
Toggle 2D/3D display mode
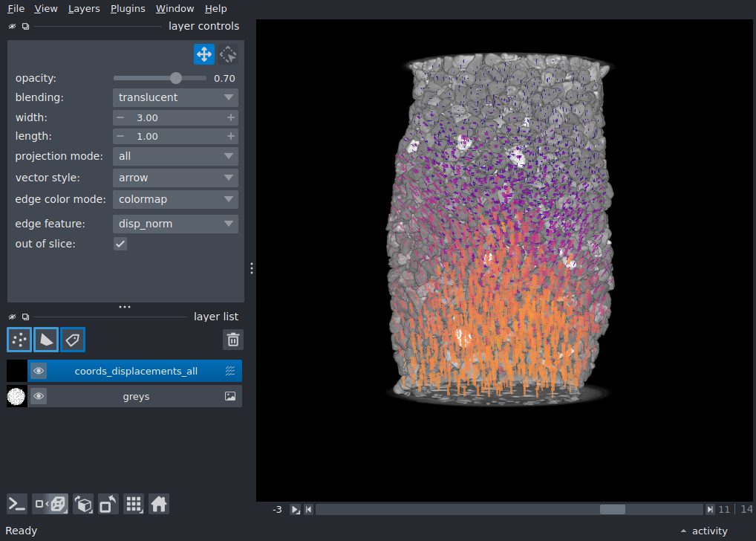point(50,505)
